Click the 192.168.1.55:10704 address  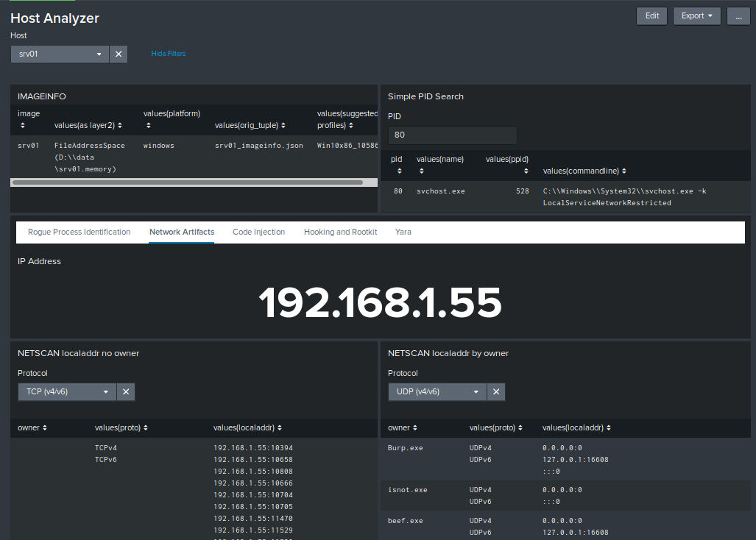point(253,494)
